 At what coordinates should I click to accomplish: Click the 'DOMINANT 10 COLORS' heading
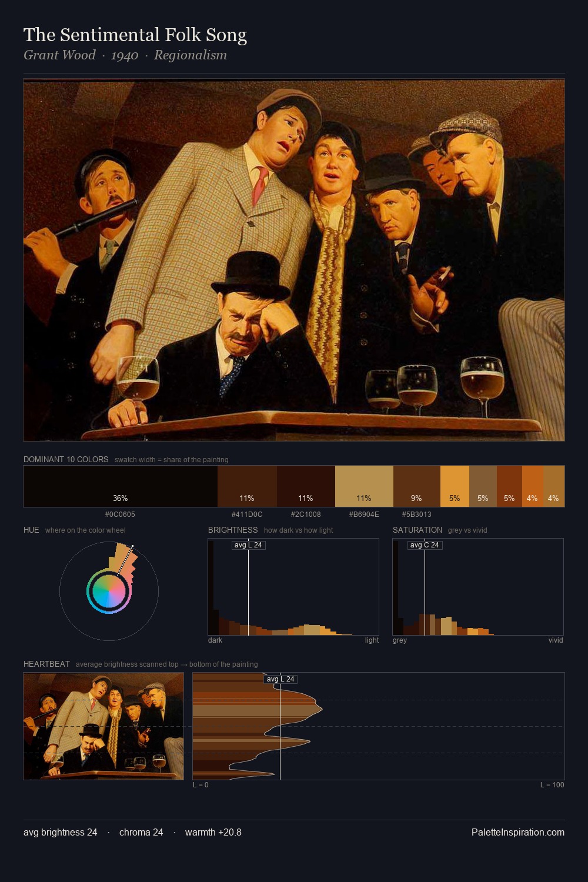point(66,459)
